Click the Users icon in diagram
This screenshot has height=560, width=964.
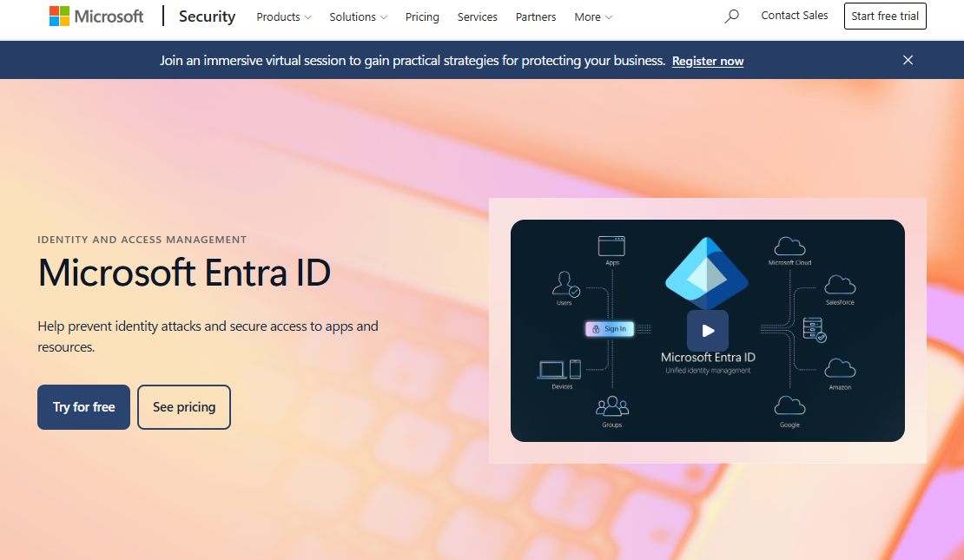pyautogui.click(x=565, y=284)
